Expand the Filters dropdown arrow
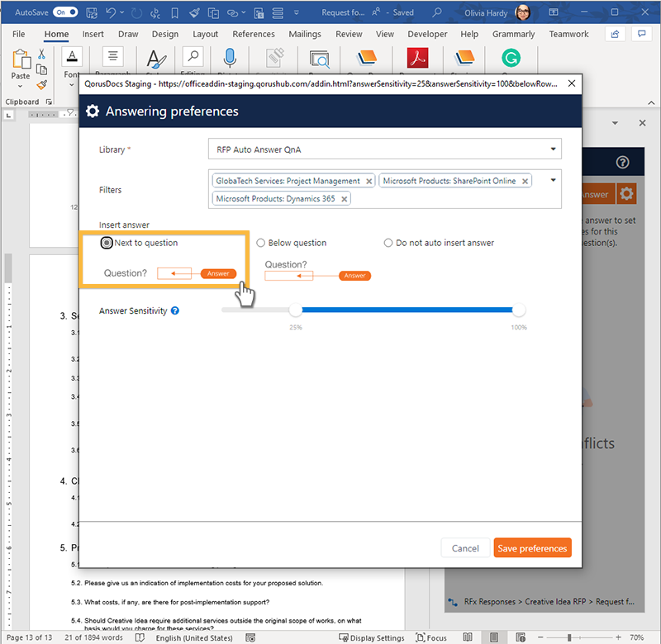661x644 pixels. click(553, 180)
